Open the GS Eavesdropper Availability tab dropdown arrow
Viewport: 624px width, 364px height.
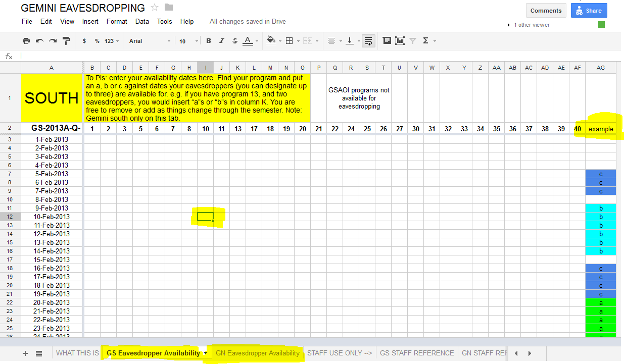pyautogui.click(x=206, y=353)
